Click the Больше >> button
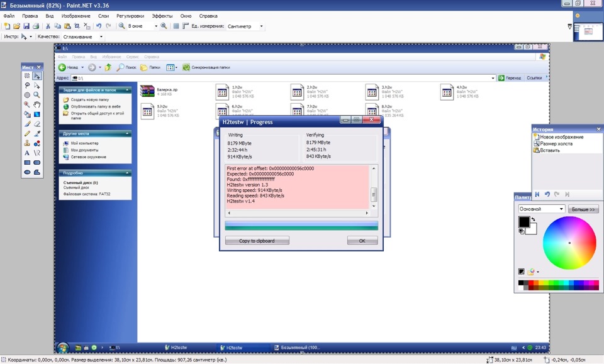Viewport: 604px width, 364px height. [x=583, y=209]
